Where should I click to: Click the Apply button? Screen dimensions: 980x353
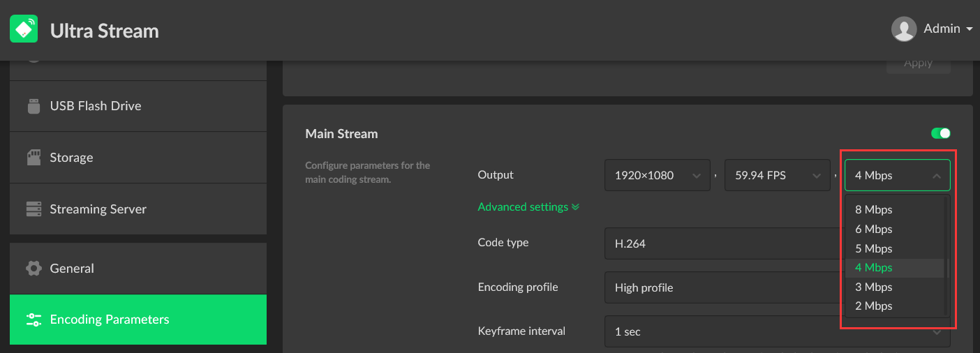pyautogui.click(x=919, y=64)
